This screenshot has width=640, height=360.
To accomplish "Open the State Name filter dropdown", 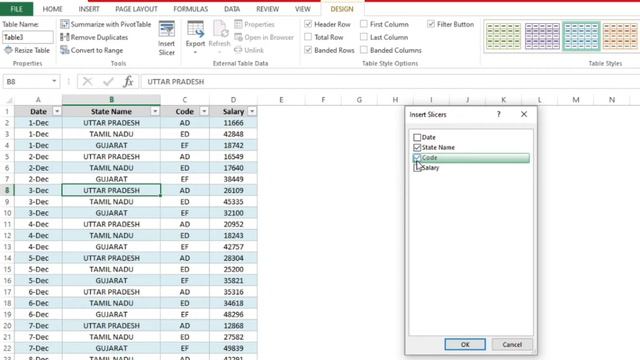I will [155, 111].
